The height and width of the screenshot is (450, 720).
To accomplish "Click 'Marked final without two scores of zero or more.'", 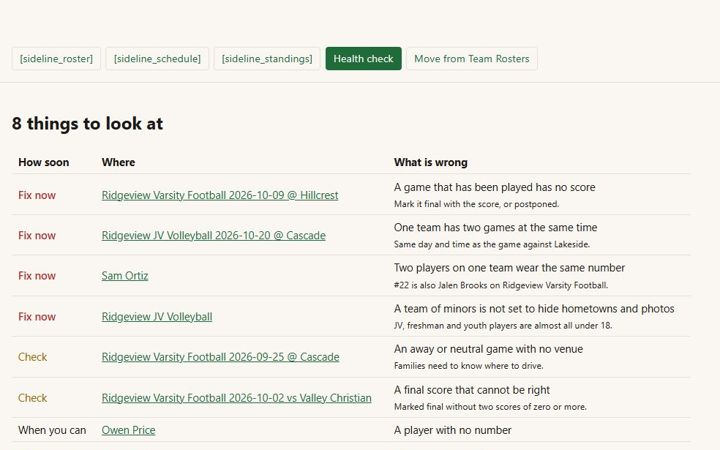I will click(x=490, y=407).
